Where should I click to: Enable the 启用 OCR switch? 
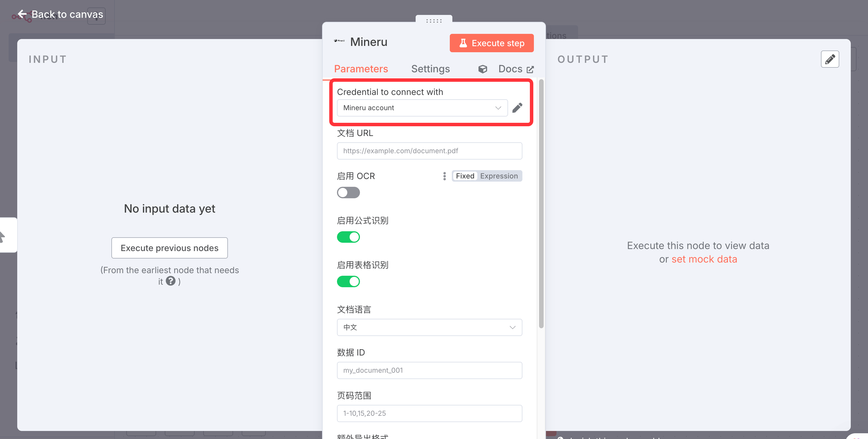coord(348,192)
